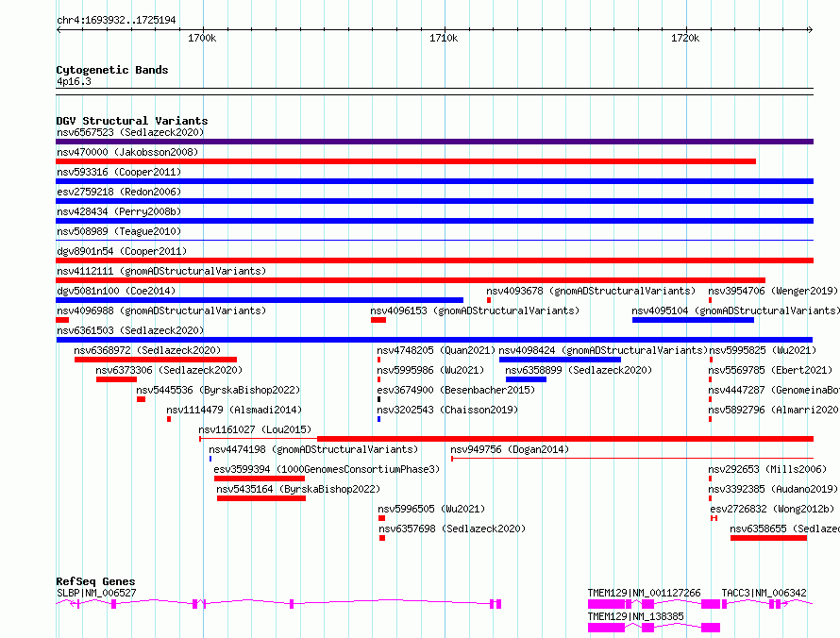This screenshot has height=638, width=840.
Task: Select the nsv6358655 red bar
Action: click(768, 538)
